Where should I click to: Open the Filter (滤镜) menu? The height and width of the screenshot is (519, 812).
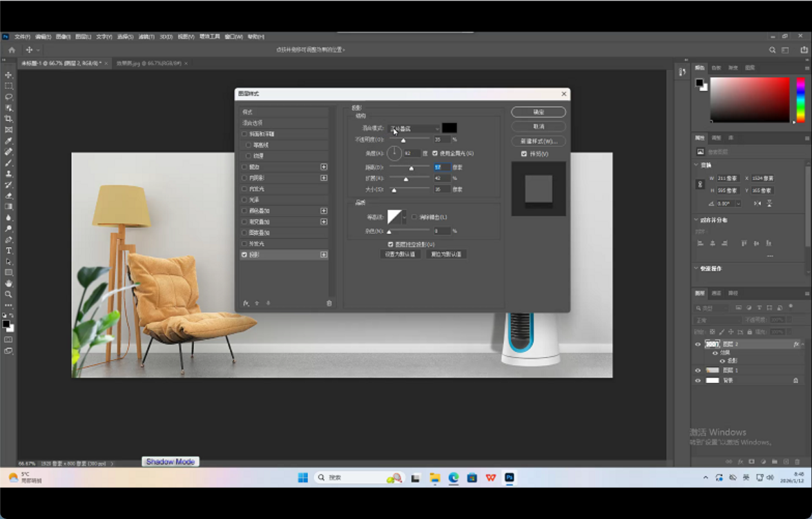click(x=146, y=37)
